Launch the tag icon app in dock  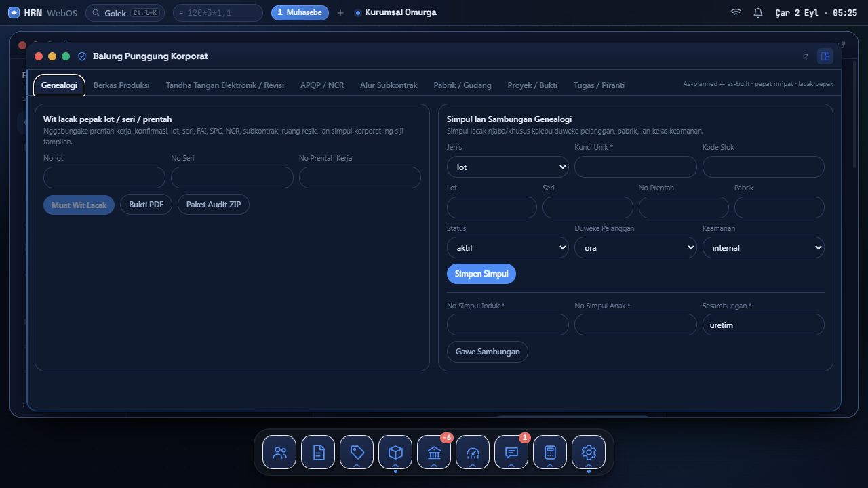[357, 452]
